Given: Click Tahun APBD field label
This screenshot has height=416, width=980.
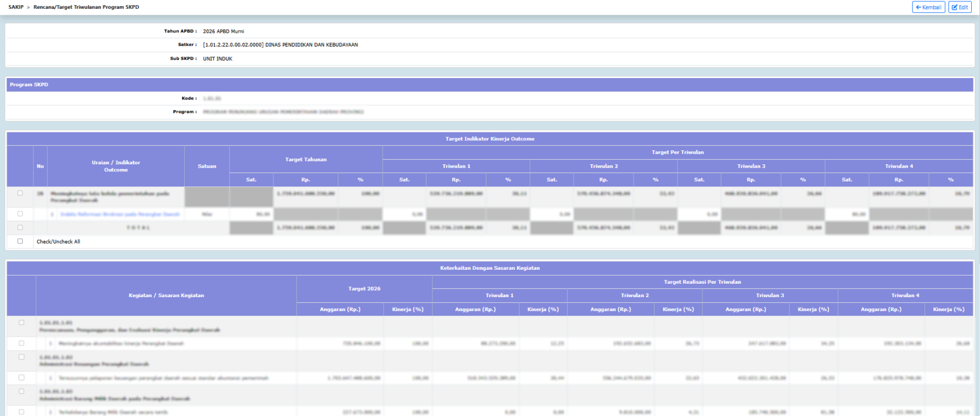Looking at the screenshot, I should pyautogui.click(x=180, y=31).
